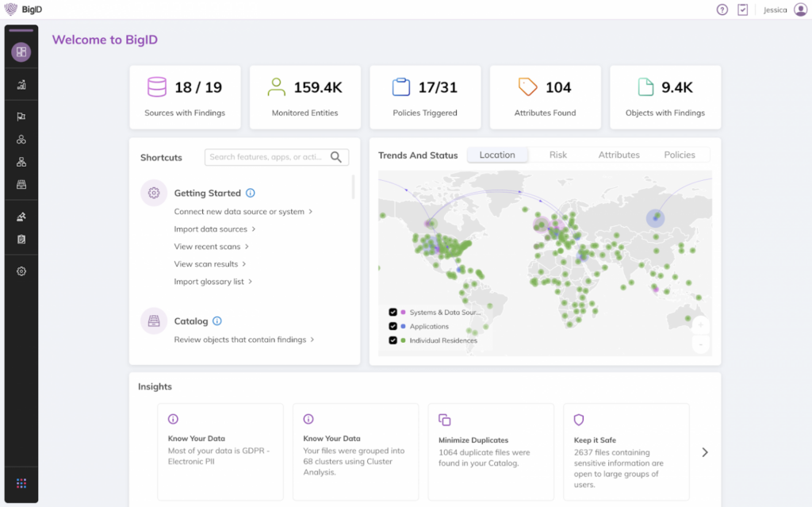Click chevron next to Import data sources
Screen dimensions: 812x507
[254, 229]
